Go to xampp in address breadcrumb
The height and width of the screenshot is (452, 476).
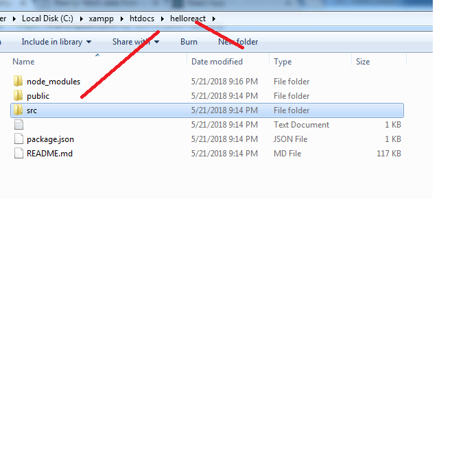[x=101, y=19]
